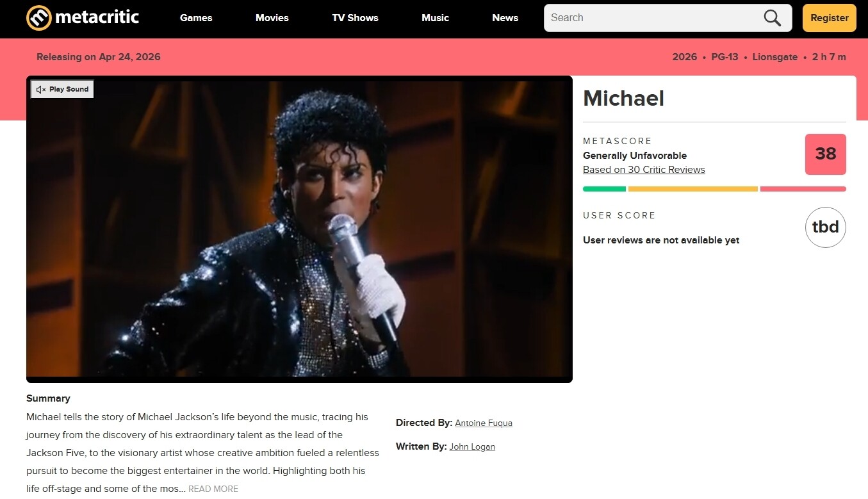Click the Lionsgate studio text
868x499 pixels.
[775, 57]
